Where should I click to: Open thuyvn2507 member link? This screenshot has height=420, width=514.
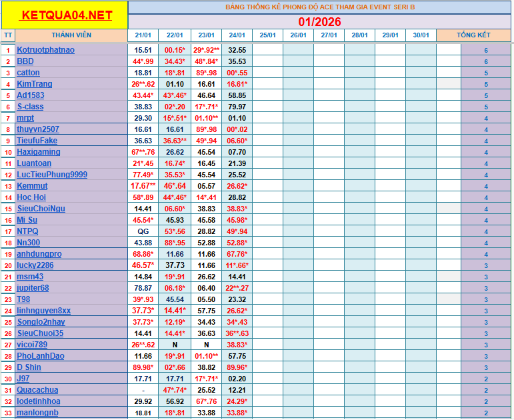(38, 129)
